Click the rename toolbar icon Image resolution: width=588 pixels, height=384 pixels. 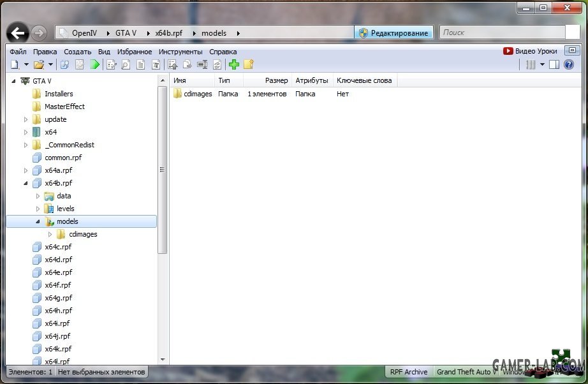click(202, 64)
